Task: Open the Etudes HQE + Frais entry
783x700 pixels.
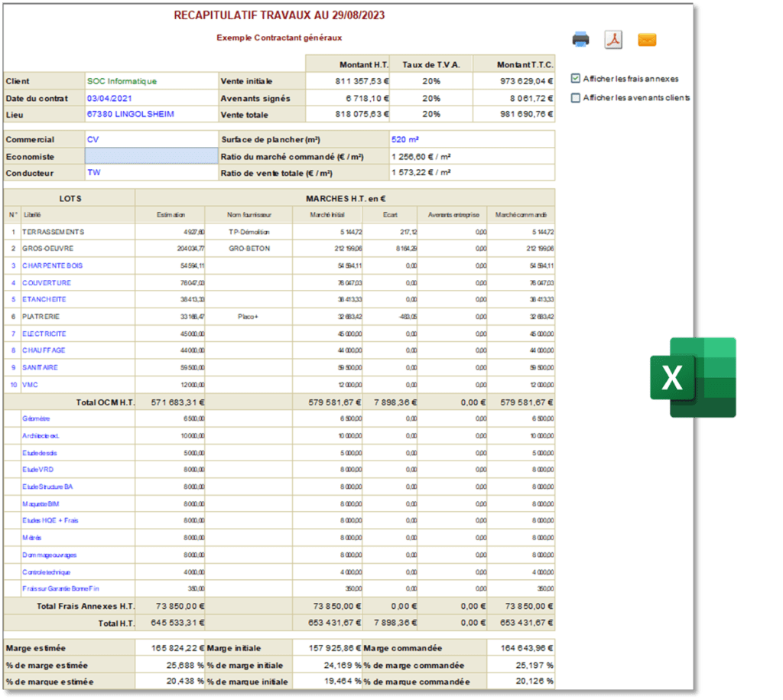Action: coord(50,521)
